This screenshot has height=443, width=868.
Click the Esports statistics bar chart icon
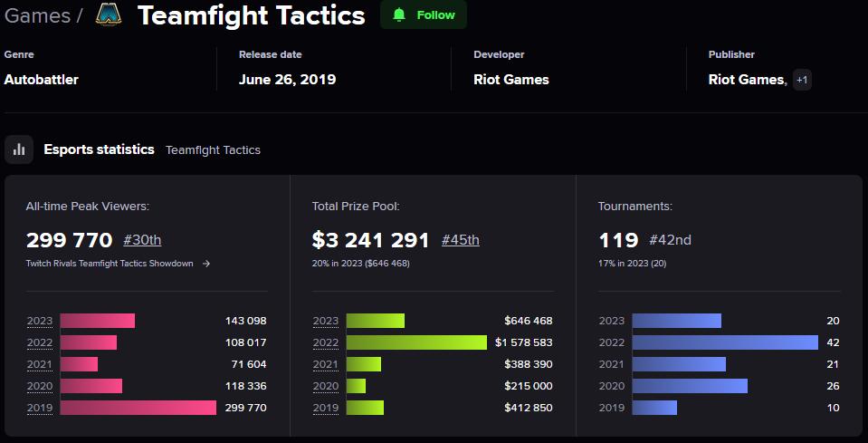click(x=19, y=149)
